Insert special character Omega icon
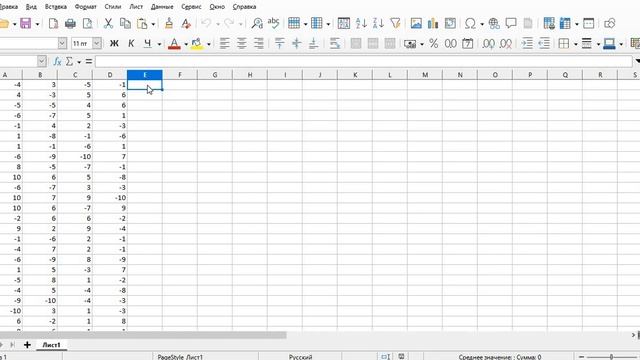The height and width of the screenshot is (360, 640). point(470,23)
